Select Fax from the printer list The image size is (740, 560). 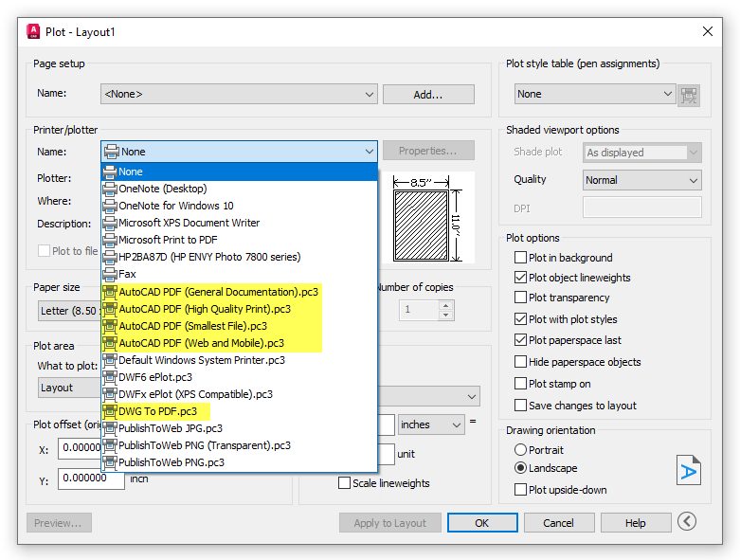(x=239, y=274)
